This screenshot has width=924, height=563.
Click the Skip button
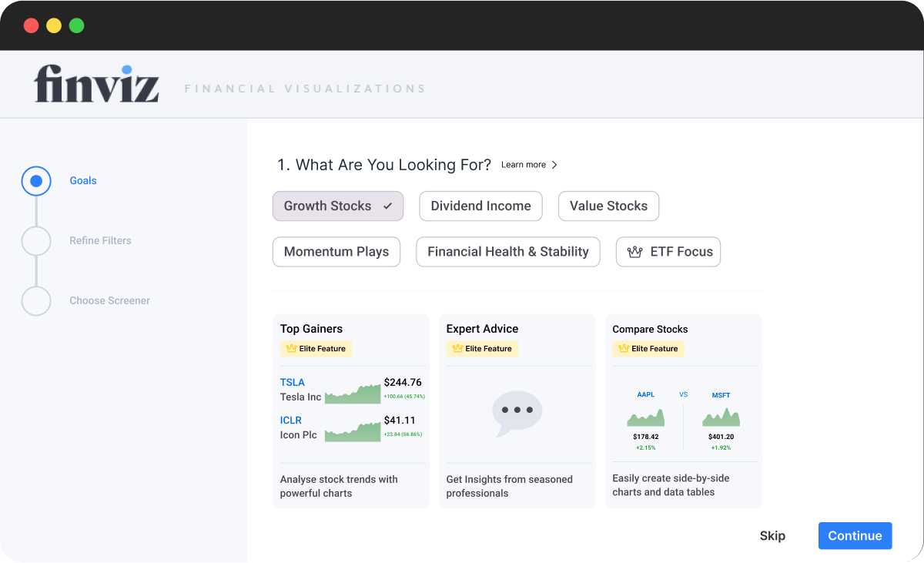[x=772, y=536]
